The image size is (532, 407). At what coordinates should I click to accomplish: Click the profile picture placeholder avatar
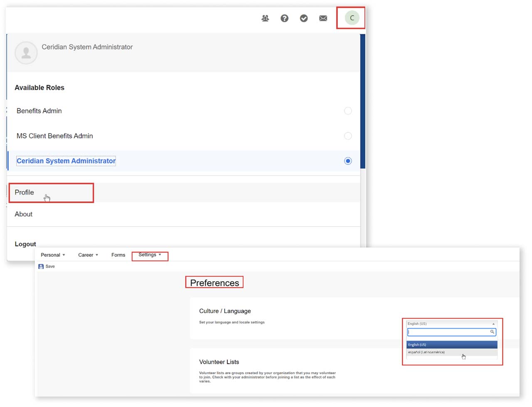point(26,53)
